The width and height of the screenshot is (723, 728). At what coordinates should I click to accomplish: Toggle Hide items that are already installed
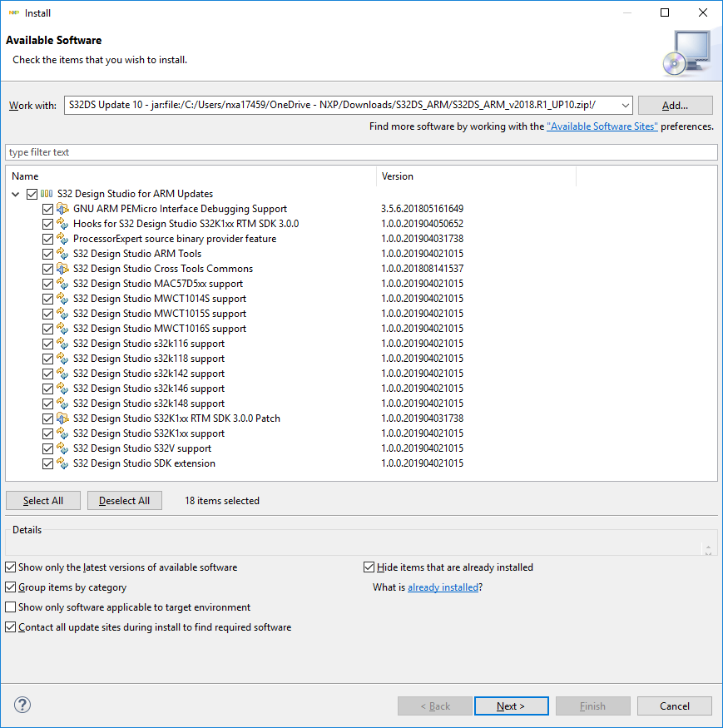point(369,567)
